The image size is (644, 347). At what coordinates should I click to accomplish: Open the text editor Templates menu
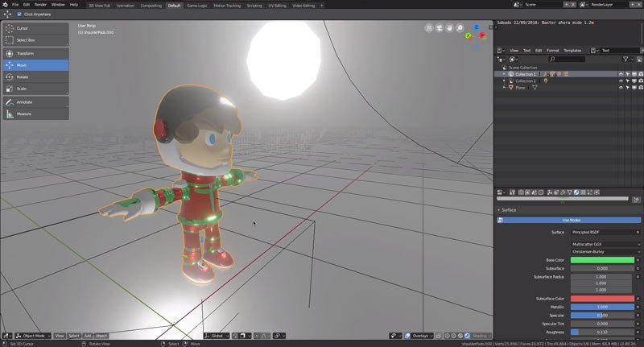tap(572, 51)
